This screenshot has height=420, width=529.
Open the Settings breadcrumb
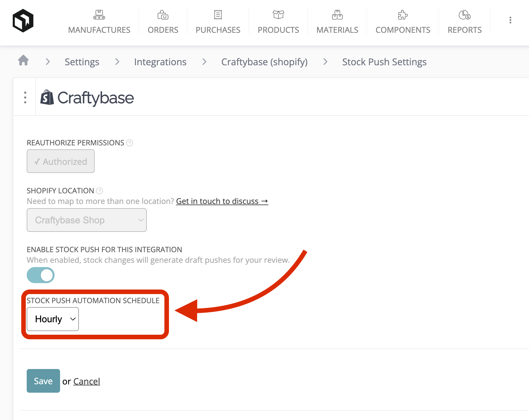[82, 62]
